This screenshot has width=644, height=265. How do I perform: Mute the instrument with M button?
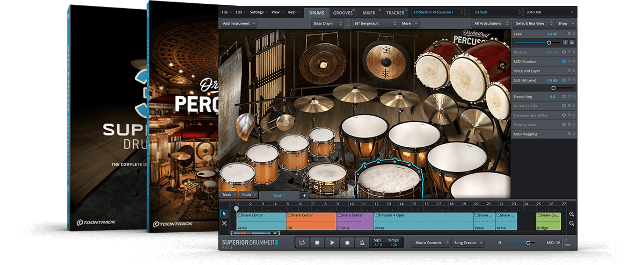click(572, 42)
